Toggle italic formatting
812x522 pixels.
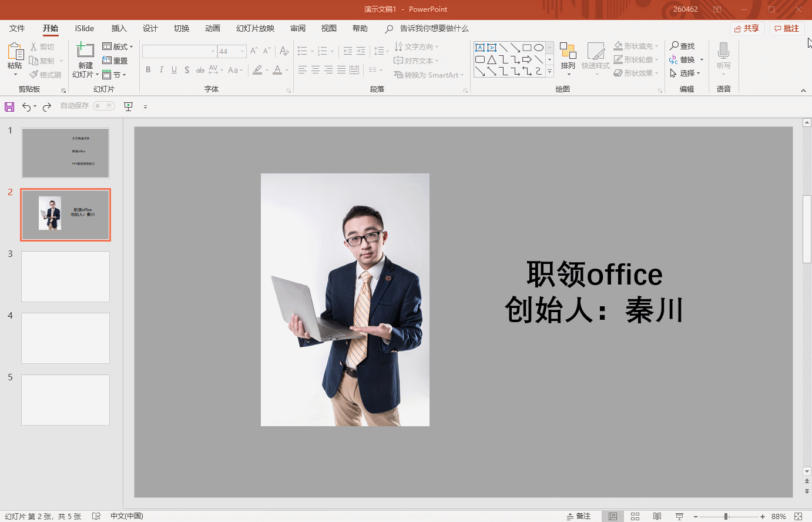[x=161, y=70]
